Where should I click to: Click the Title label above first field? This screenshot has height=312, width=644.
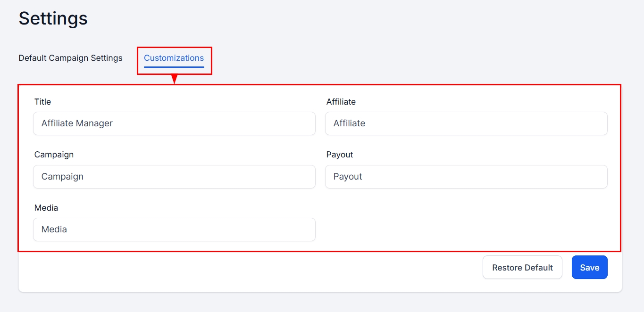point(42,102)
